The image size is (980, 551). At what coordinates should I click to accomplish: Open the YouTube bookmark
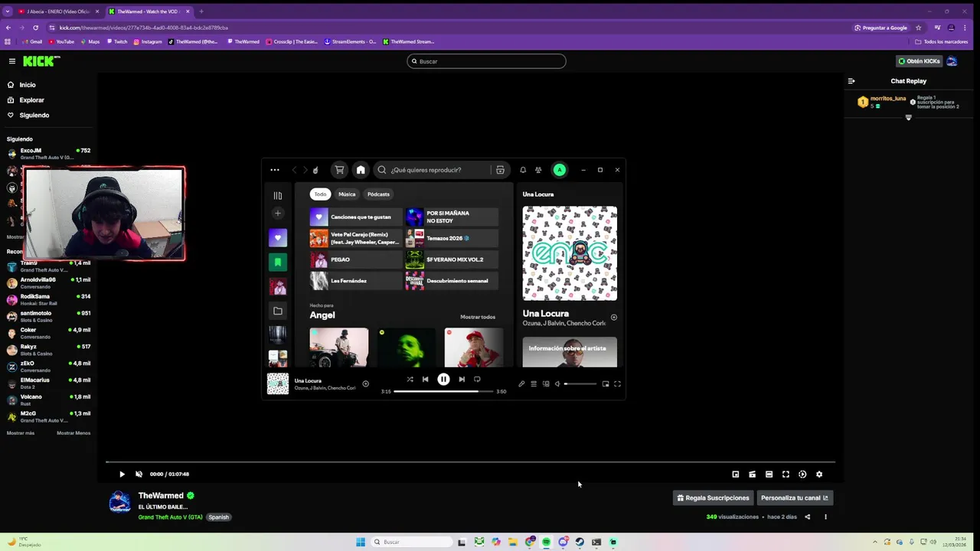pyautogui.click(x=61, y=41)
